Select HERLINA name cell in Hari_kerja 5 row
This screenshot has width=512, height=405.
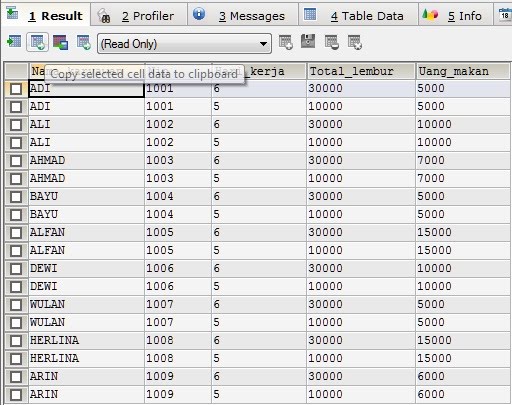[x=86, y=358]
